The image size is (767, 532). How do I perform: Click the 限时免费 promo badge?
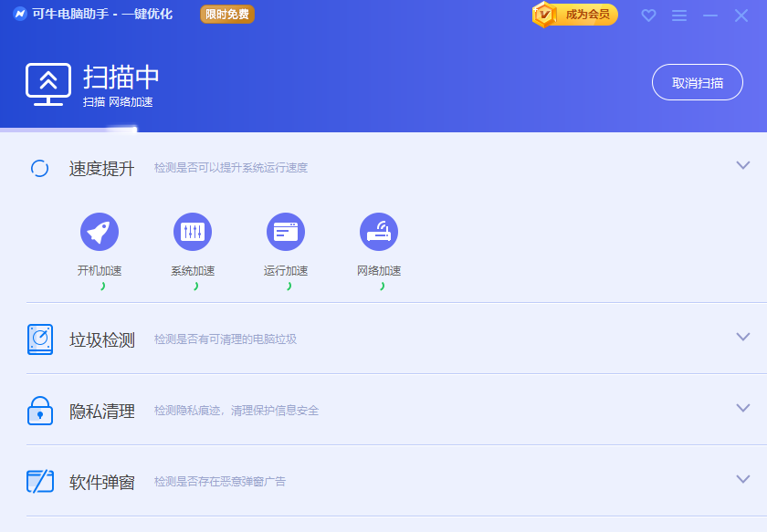point(227,15)
